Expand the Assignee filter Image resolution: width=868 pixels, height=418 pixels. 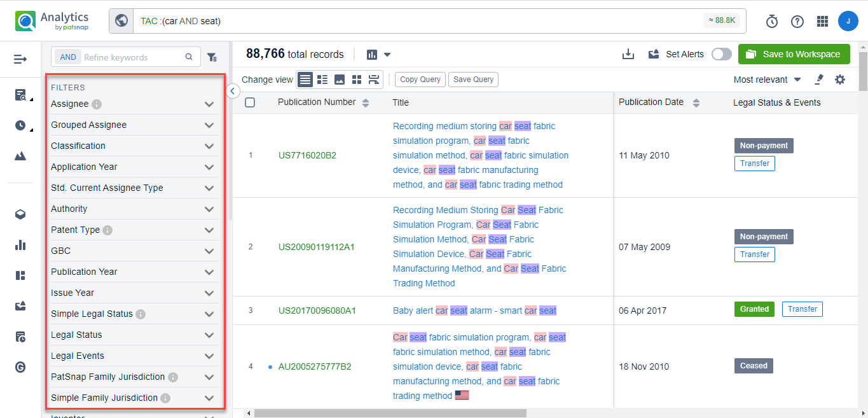pyautogui.click(x=209, y=104)
